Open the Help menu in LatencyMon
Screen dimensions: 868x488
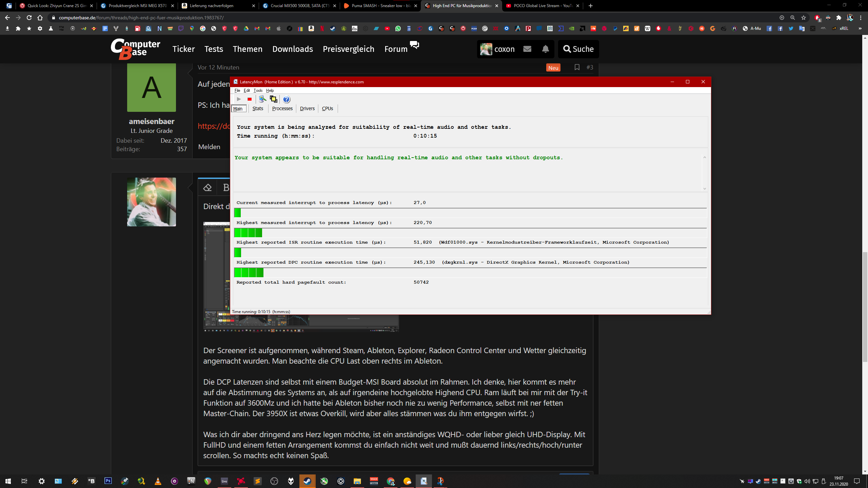pyautogui.click(x=270, y=90)
